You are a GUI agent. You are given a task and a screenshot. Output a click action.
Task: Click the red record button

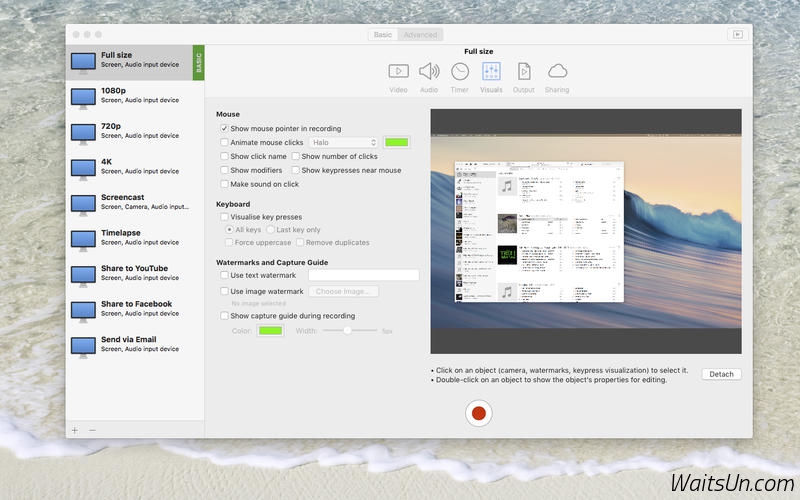click(479, 413)
